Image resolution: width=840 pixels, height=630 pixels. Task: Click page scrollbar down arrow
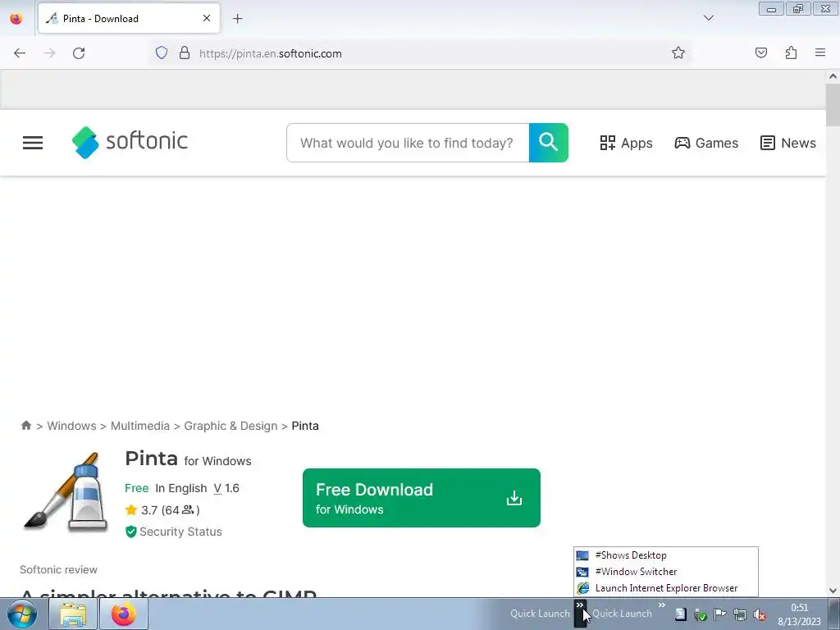pyautogui.click(x=833, y=591)
